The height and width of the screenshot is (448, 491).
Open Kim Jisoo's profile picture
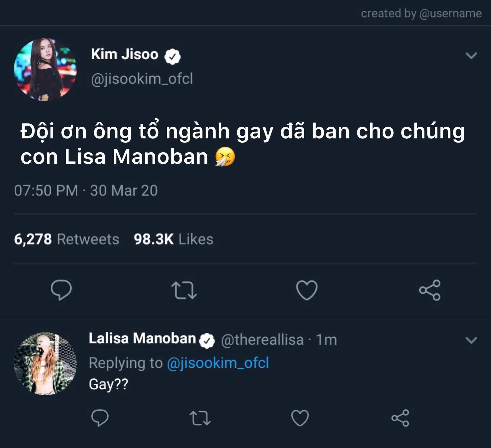[x=45, y=70]
